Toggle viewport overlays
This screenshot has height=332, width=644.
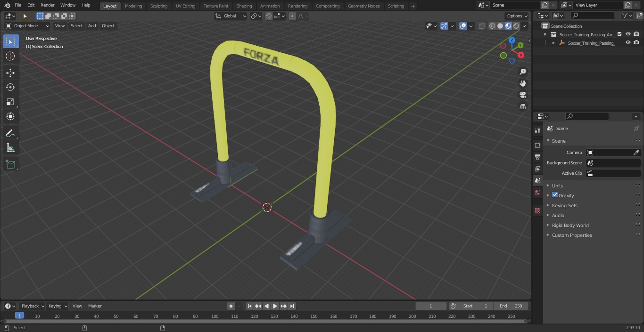(463, 26)
